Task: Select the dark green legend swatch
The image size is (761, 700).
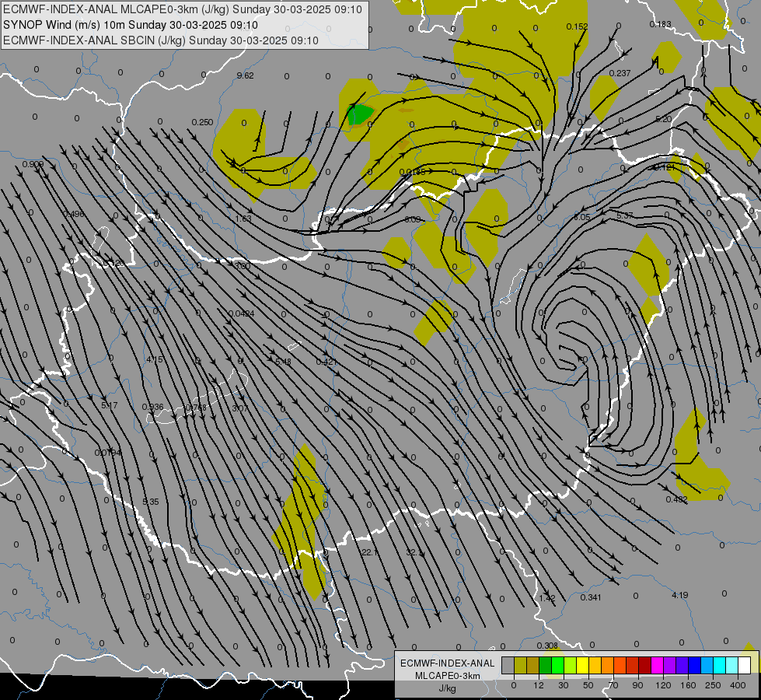Action: (x=546, y=665)
